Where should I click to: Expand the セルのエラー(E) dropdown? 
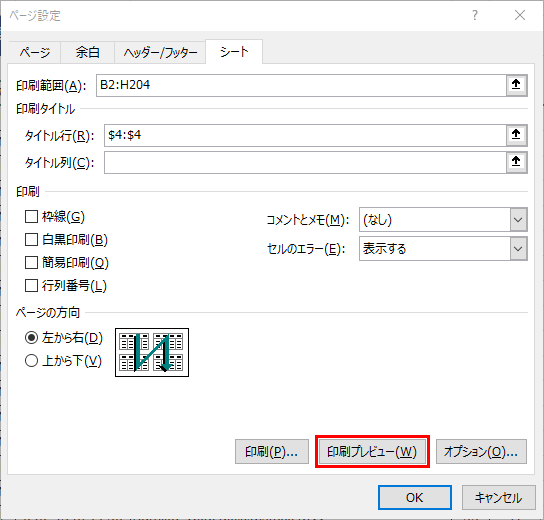point(443,249)
